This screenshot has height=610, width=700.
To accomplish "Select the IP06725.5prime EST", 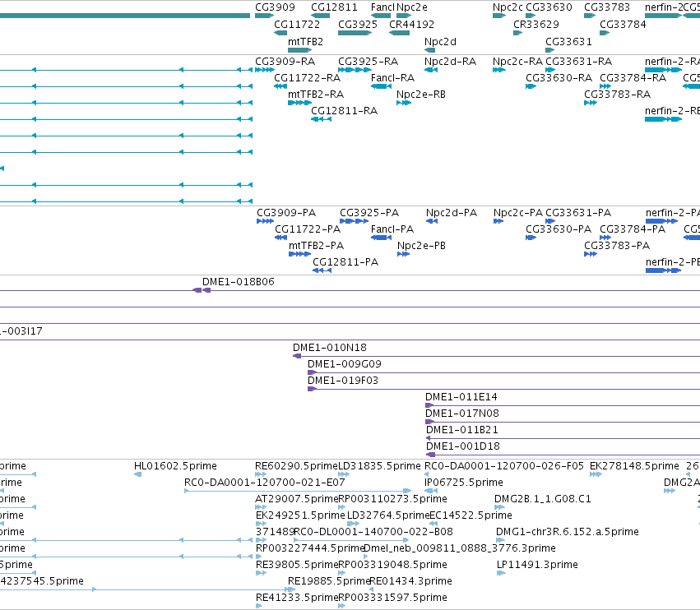I will pos(431,491).
